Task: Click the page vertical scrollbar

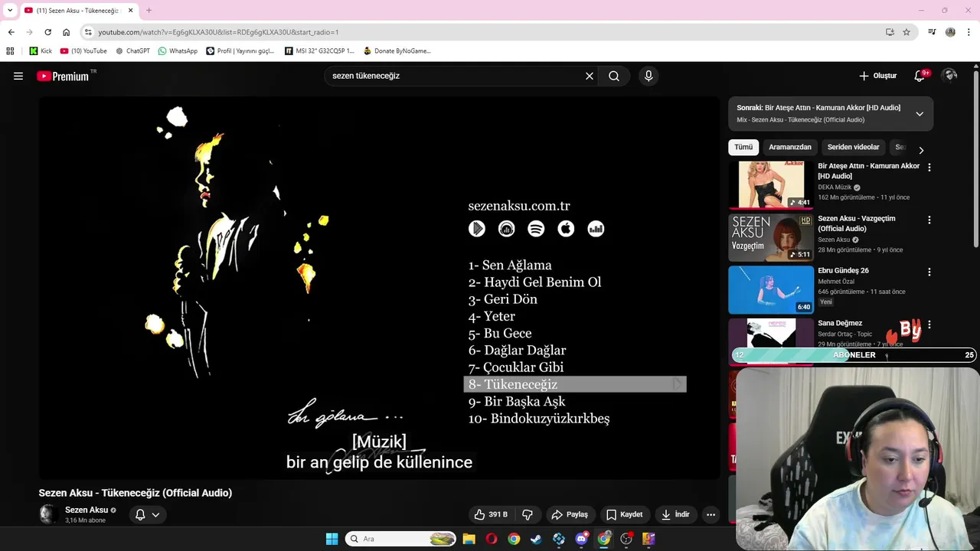Action: coord(975,158)
